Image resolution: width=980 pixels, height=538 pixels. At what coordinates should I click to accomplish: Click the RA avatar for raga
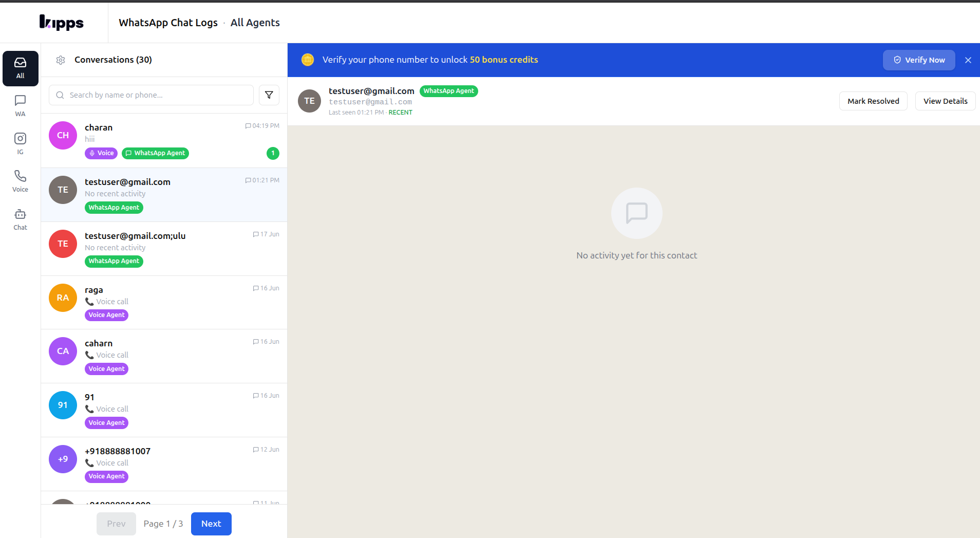point(63,298)
